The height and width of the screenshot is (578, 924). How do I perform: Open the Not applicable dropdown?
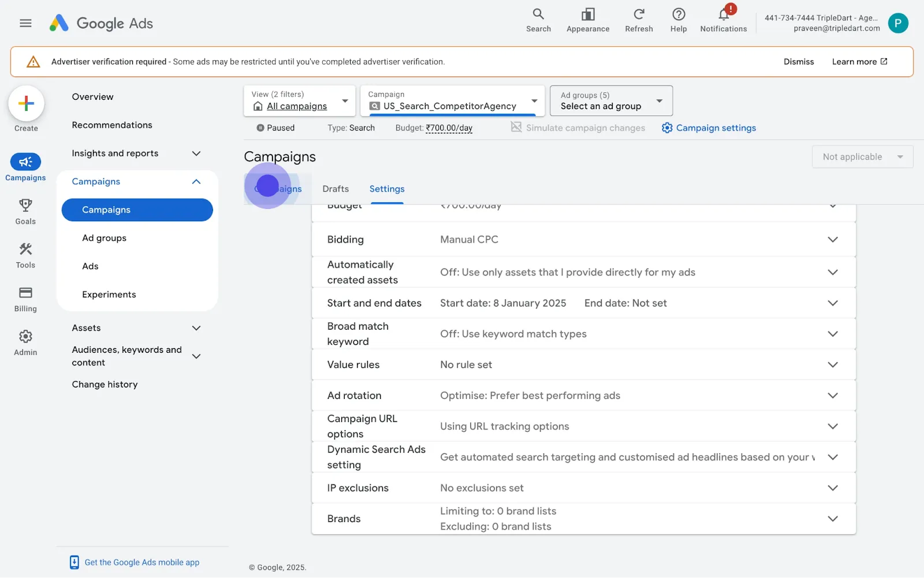863,157
